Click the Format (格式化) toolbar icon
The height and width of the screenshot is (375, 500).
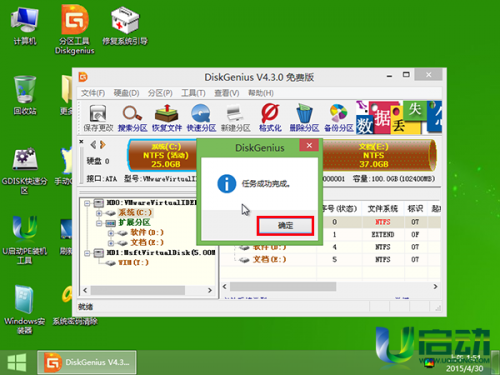pyautogui.click(x=270, y=117)
